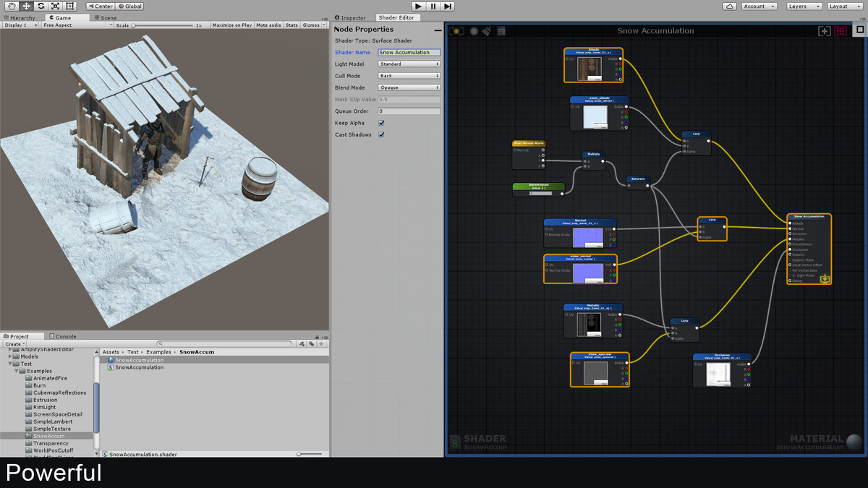Open the Display 1 dropdown
This screenshot has width=868, height=488.
20,25
